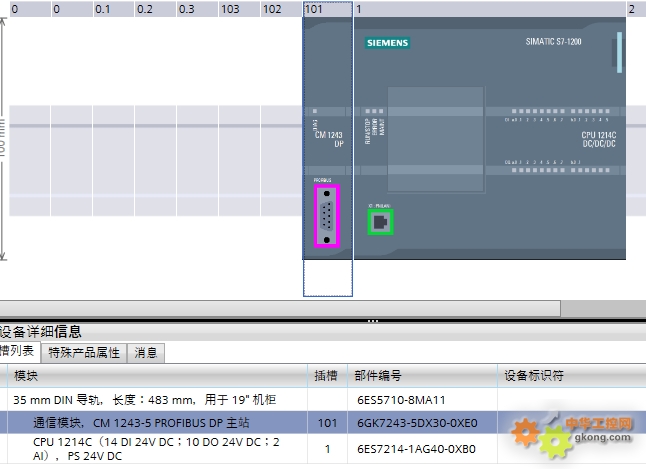The height and width of the screenshot is (469, 646).
Task: Click the pane splitter handle dots
Action: [x=373, y=321]
